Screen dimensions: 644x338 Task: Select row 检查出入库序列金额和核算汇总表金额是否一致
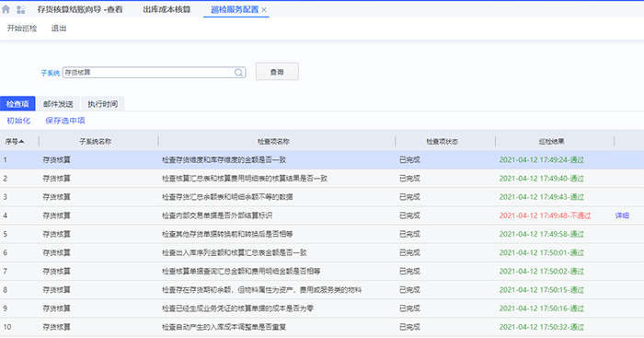[322, 252]
